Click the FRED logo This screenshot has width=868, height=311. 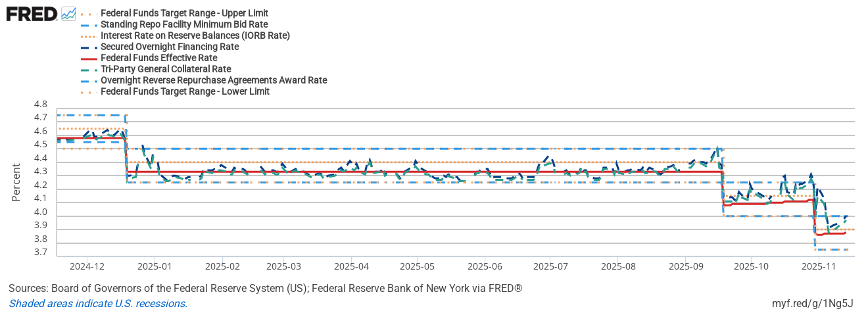coord(32,14)
